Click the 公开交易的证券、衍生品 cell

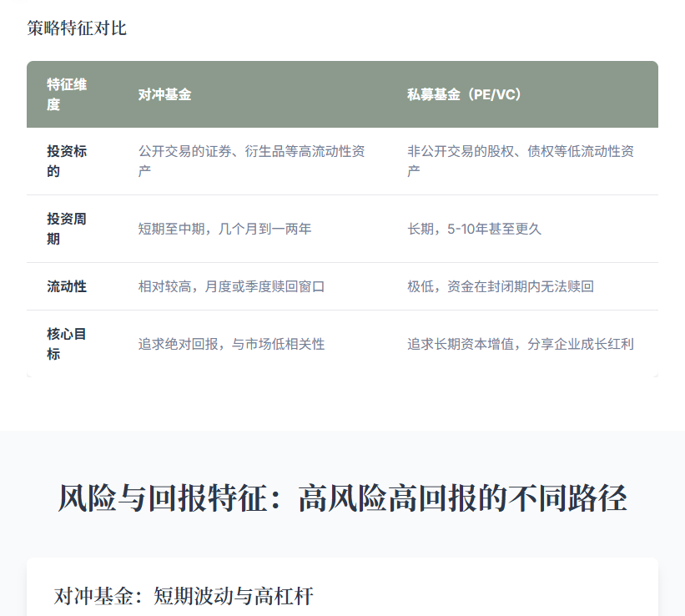click(251, 161)
